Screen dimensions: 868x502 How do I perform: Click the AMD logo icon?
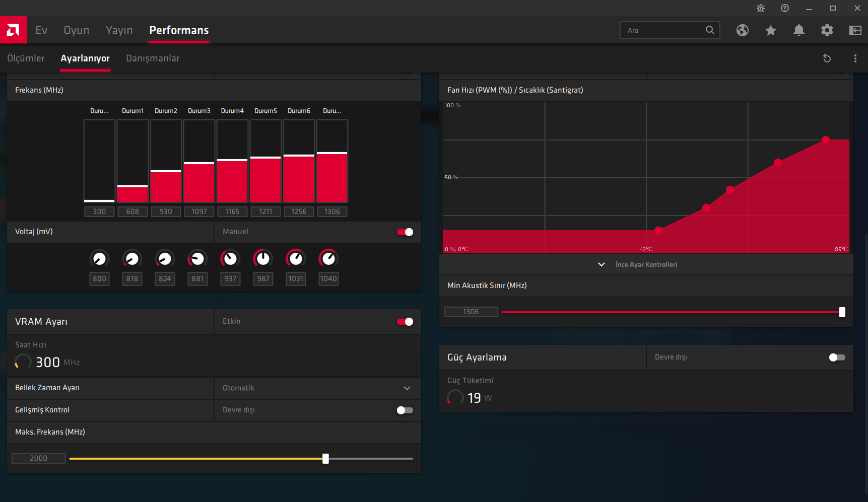click(13, 30)
